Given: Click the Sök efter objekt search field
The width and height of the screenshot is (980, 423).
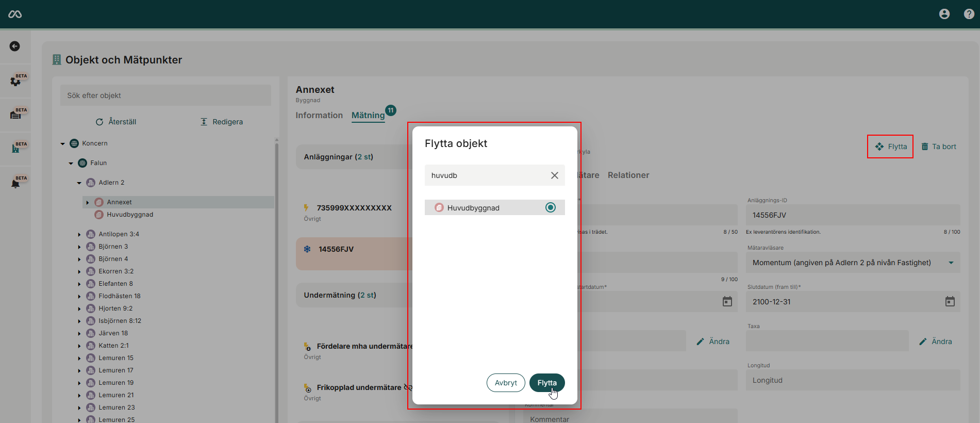Looking at the screenshot, I should pos(165,95).
